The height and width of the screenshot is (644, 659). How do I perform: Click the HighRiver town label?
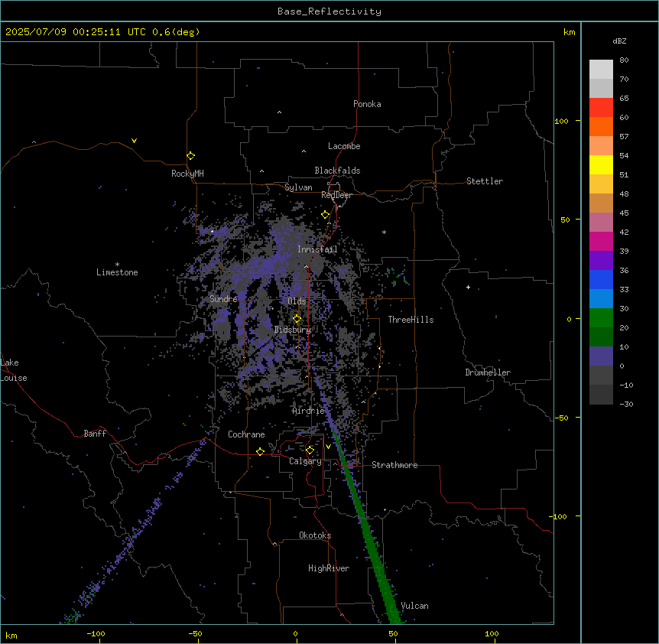click(x=329, y=568)
